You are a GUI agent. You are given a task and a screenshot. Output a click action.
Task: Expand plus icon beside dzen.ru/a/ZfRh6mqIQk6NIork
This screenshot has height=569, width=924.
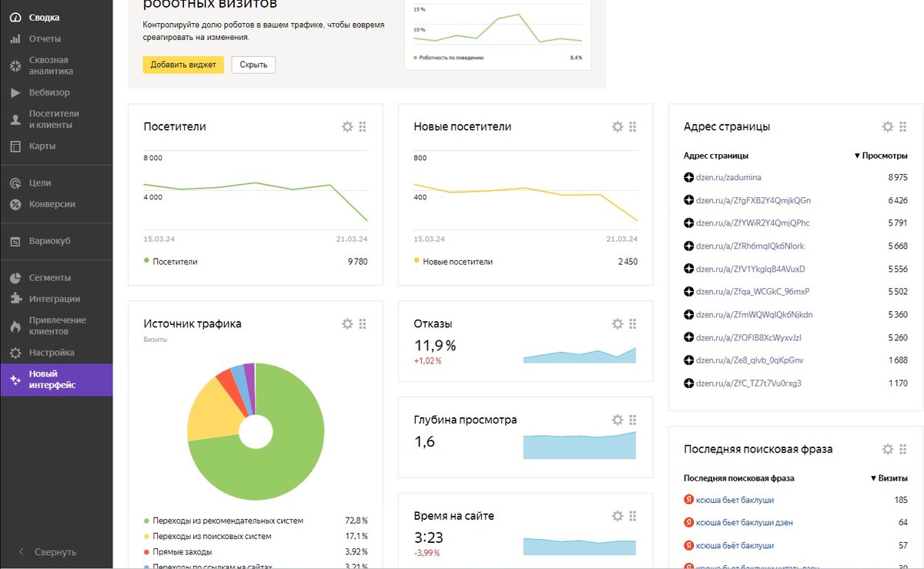coord(688,246)
